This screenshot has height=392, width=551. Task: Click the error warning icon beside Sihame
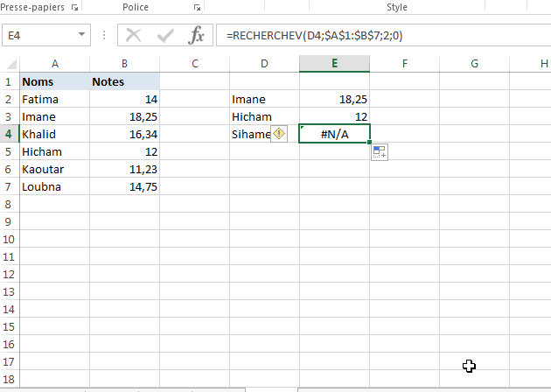tap(279, 134)
